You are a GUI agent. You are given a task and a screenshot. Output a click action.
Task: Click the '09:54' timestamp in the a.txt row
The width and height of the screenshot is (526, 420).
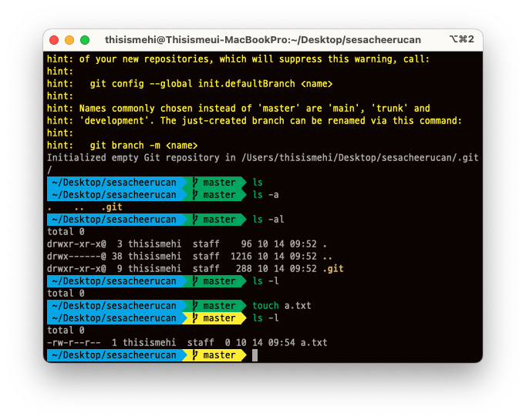[x=282, y=343]
